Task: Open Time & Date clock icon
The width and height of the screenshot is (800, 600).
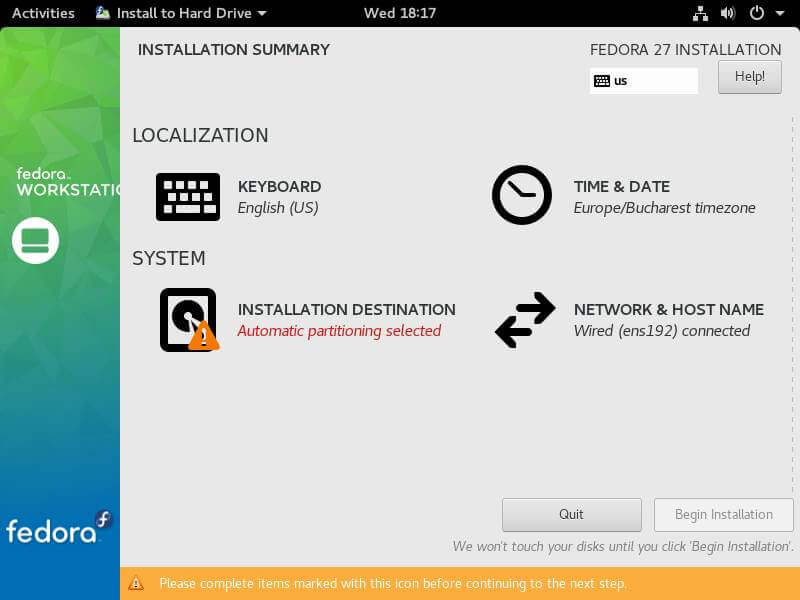Action: tap(521, 195)
